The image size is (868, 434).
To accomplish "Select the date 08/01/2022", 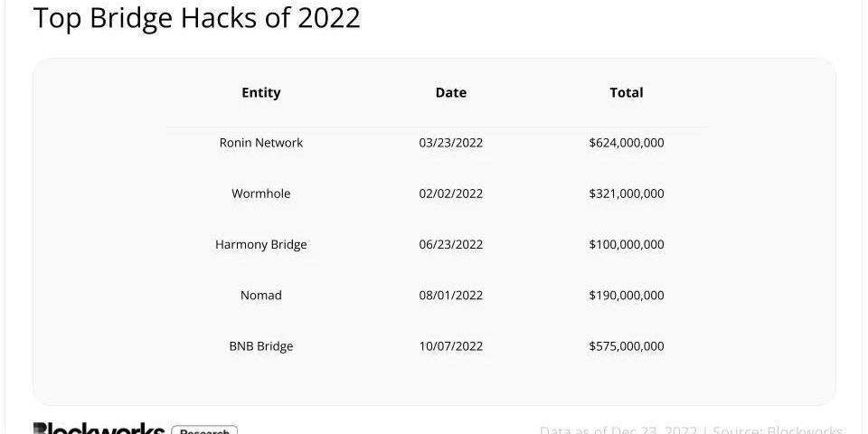I will point(450,296).
